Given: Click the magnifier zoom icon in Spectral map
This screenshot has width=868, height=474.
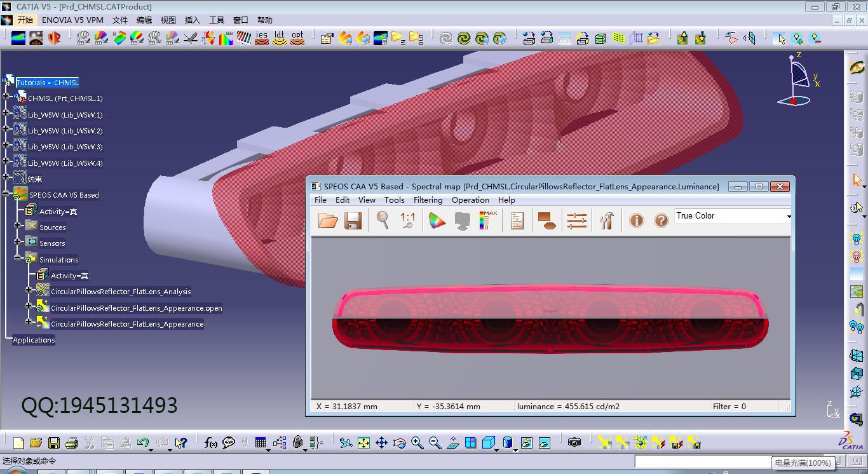Looking at the screenshot, I should (383, 220).
